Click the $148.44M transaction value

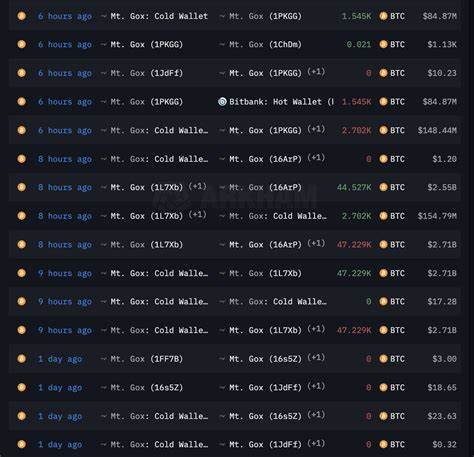point(437,131)
